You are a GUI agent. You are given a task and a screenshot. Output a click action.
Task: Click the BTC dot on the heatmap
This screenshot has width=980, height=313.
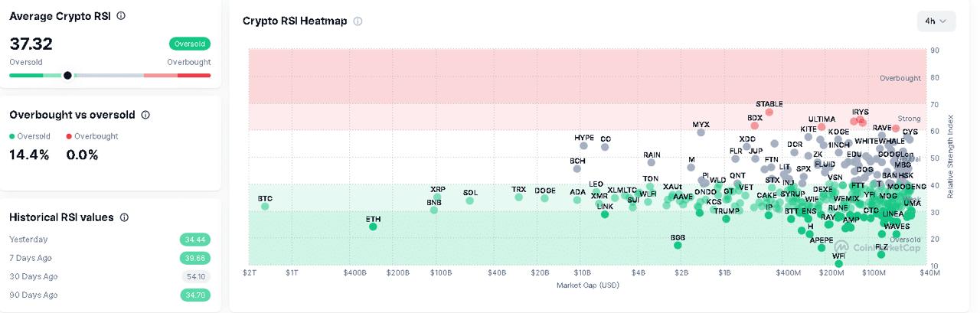coord(265,207)
